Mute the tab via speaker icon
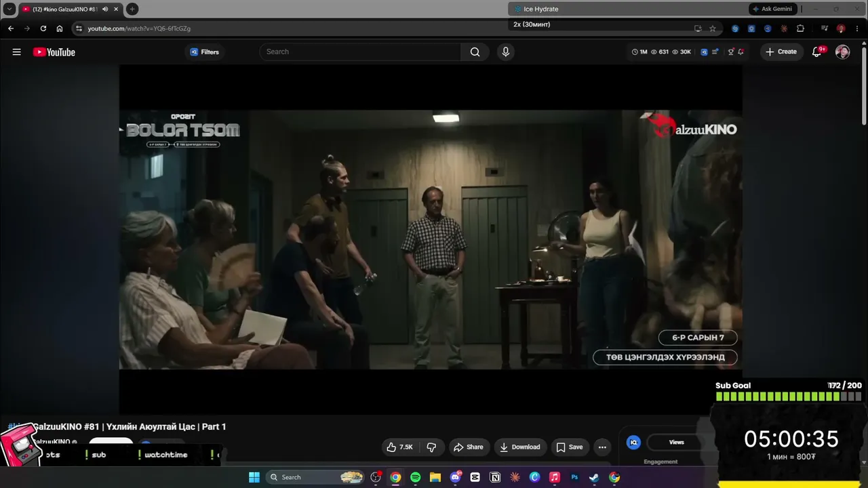 (105, 9)
